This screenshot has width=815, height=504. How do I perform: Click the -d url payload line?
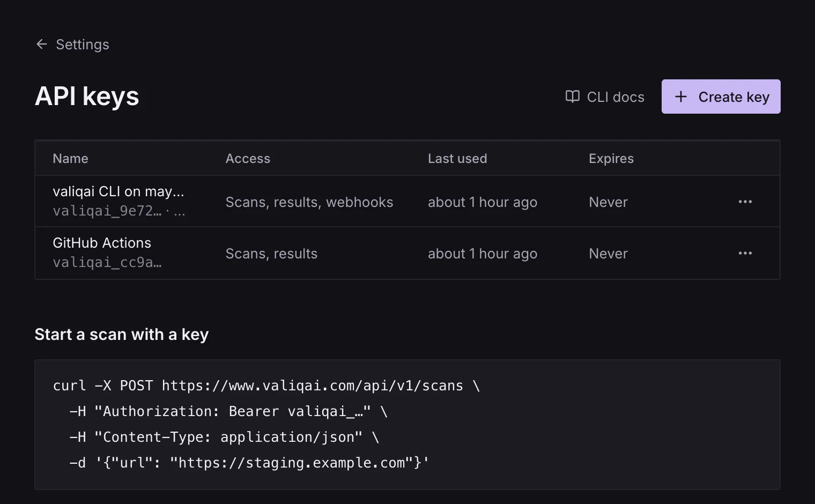[x=249, y=463]
